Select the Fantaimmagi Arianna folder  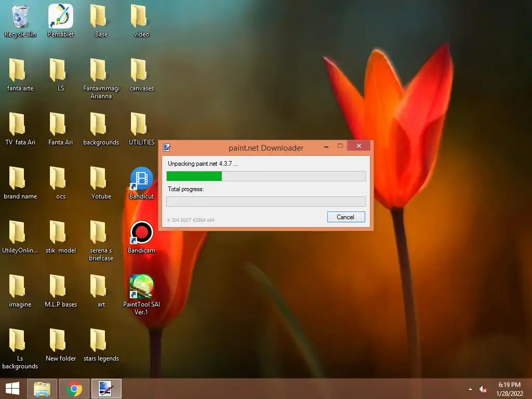(x=101, y=79)
